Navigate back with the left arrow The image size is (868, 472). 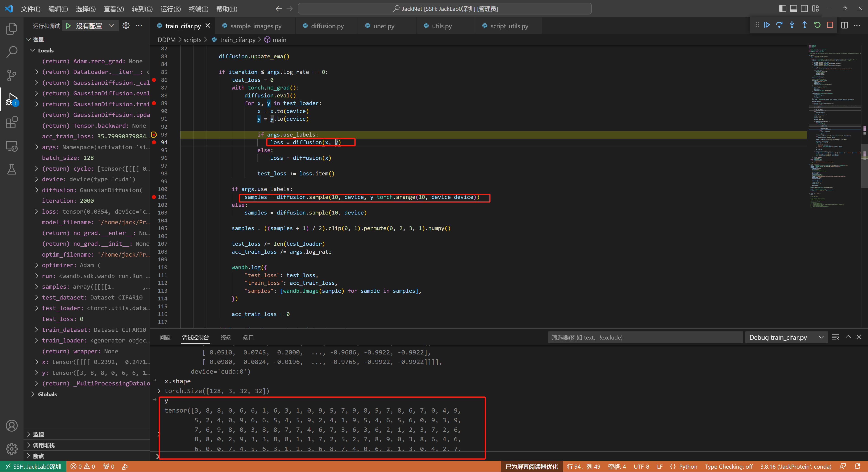coord(279,9)
